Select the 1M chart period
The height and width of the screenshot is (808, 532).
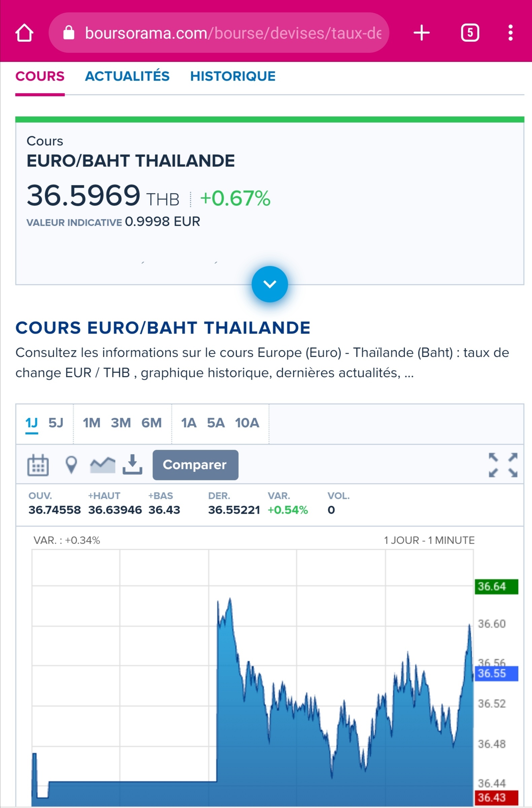click(x=92, y=423)
